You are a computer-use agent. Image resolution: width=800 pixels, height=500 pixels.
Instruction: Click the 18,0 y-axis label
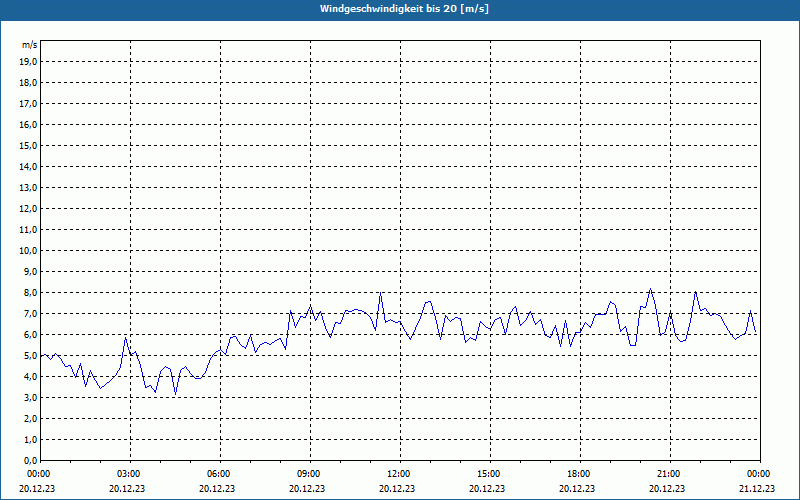(x=28, y=83)
